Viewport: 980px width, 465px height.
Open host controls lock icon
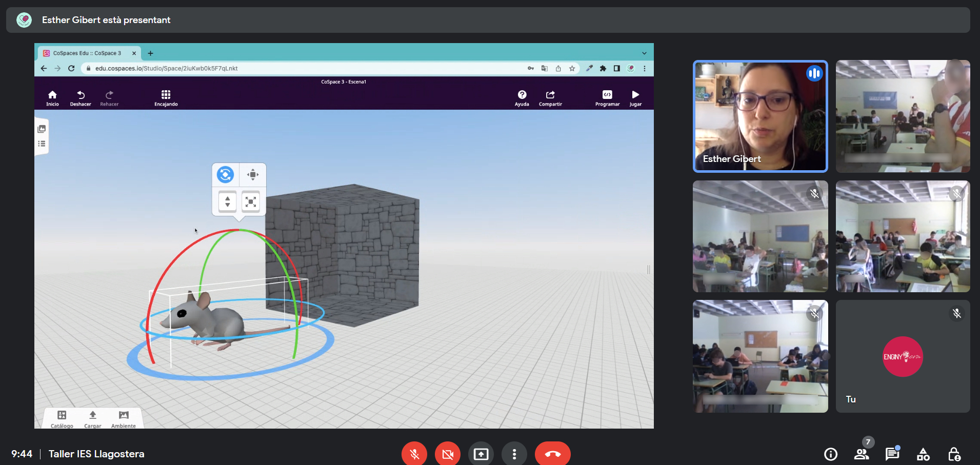point(954,454)
